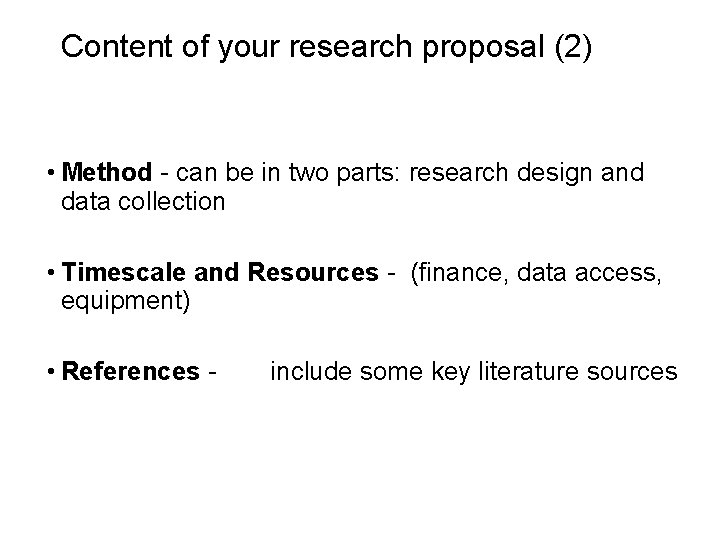
Task: Select the bold word "Timescale"
Action: 115,272
